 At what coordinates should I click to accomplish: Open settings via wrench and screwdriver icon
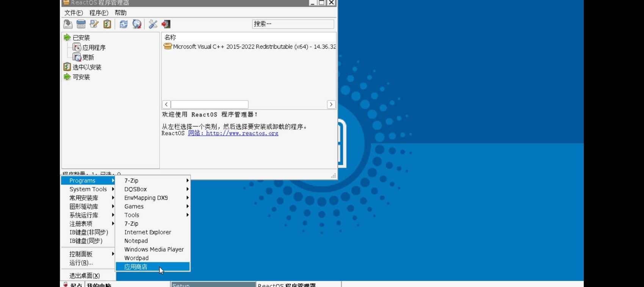tap(153, 24)
